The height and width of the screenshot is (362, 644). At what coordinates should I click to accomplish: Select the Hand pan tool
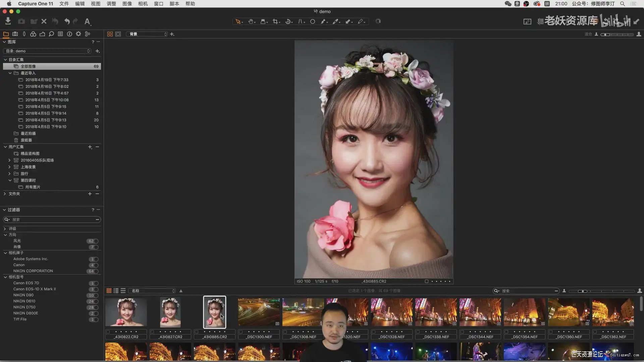coord(251,21)
